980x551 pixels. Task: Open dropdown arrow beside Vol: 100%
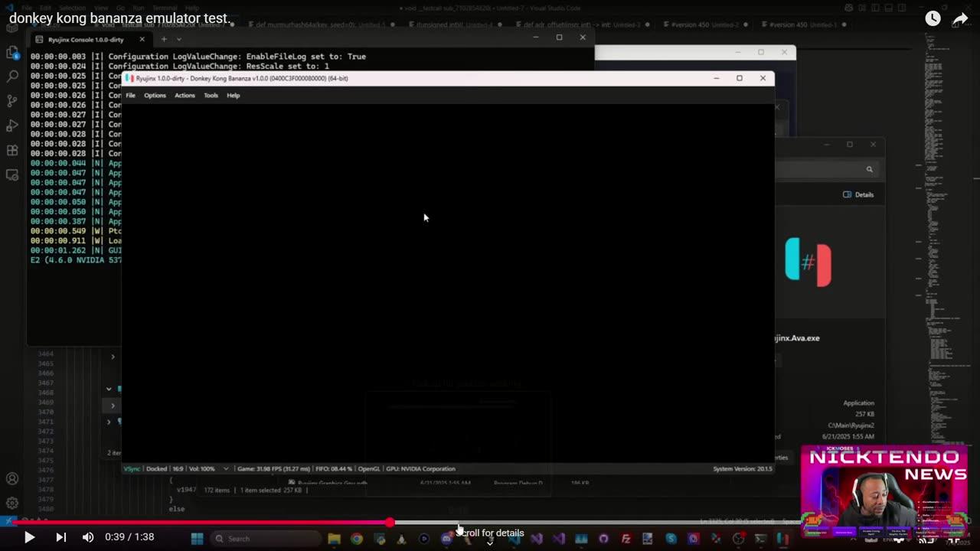(226, 468)
